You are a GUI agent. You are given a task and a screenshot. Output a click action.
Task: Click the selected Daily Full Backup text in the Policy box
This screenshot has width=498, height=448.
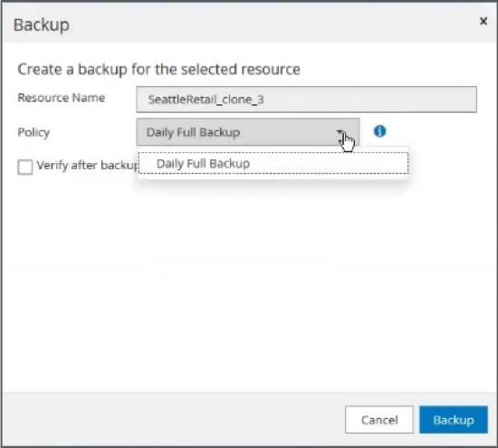click(193, 132)
